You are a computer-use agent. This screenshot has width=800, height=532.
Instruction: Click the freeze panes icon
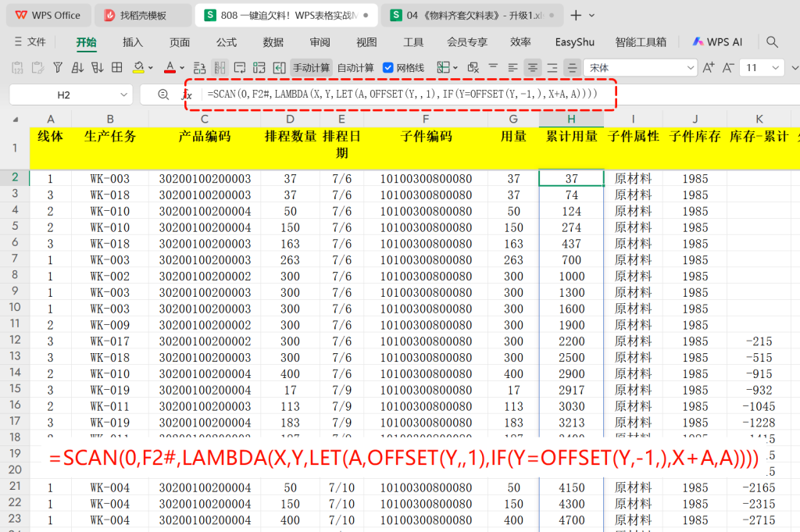(259, 68)
